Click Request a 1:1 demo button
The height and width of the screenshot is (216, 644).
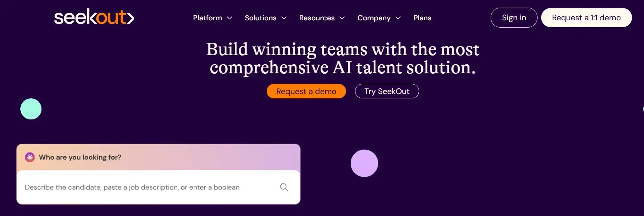click(586, 17)
